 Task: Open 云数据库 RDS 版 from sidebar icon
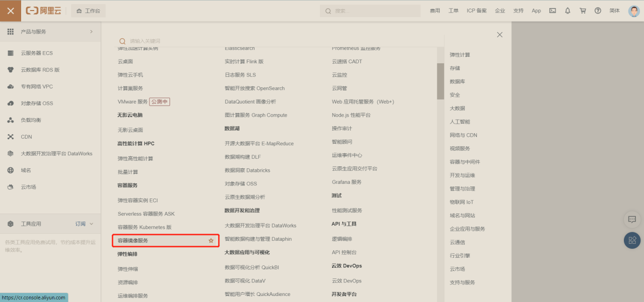(x=11, y=69)
